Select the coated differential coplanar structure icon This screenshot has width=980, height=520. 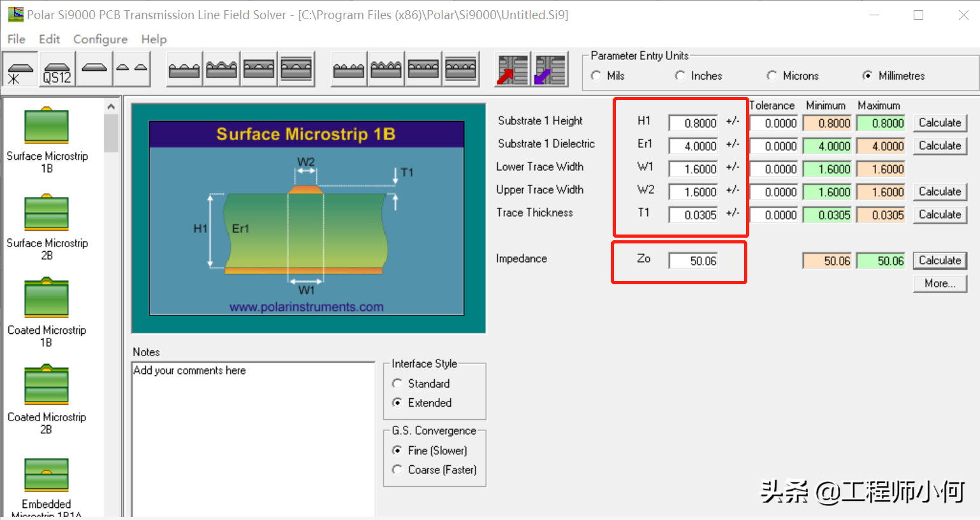(x=386, y=69)
